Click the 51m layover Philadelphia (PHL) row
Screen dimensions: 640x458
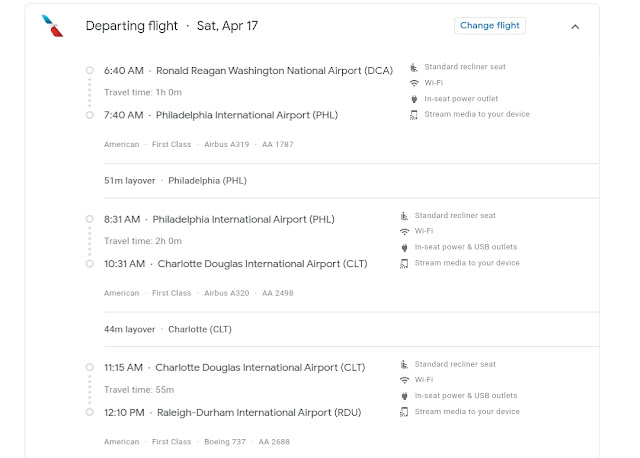[x=175, y=181]
